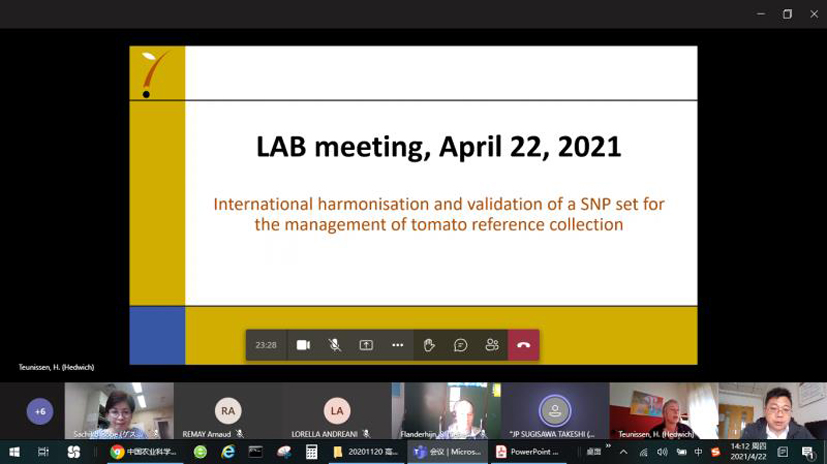This screenshot has width=827, height=464.
Task: Hang up the call with red button
Action: click(x=523, y=345)
